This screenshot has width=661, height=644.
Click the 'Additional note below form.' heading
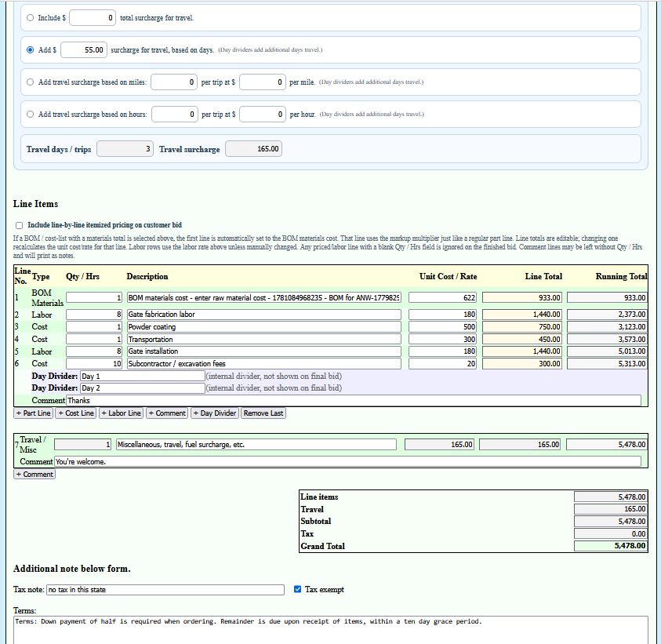point(71,569)
